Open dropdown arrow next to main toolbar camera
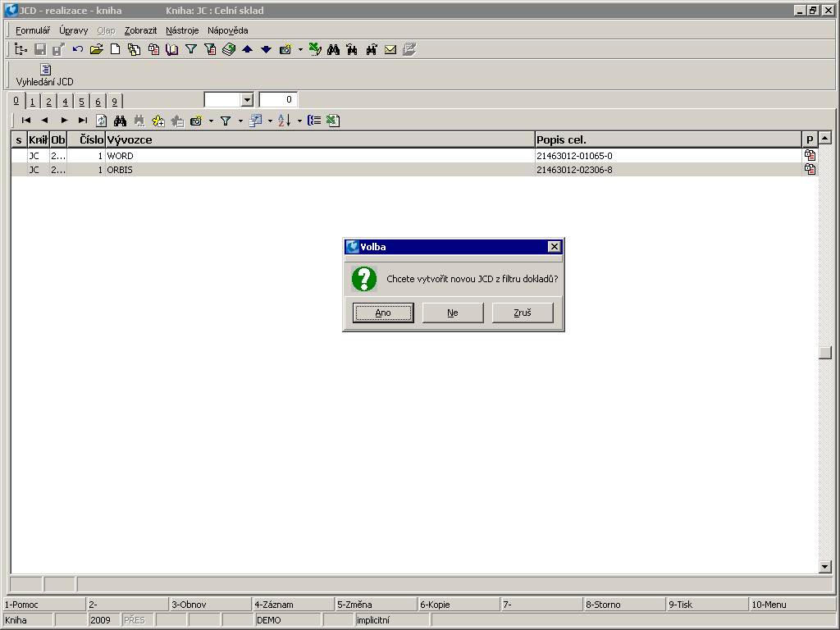 coord(300,50)
